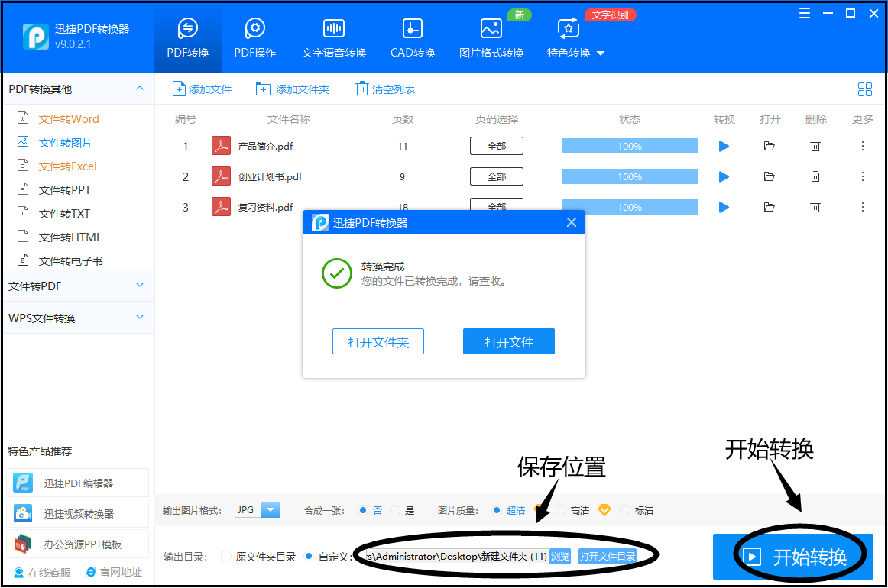
Task: Click progress bar of 创业计划书.pdf
Action: pos(630,176)
